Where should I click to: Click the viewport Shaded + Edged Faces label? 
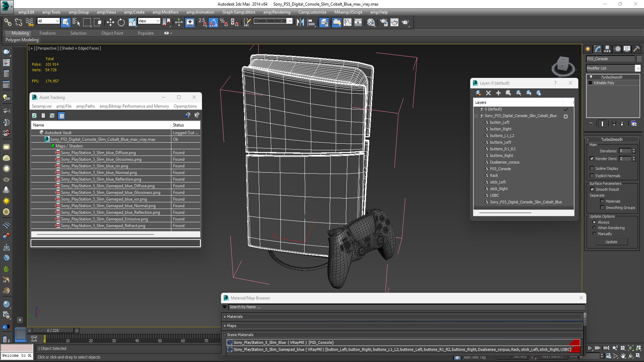click(80, 48)
